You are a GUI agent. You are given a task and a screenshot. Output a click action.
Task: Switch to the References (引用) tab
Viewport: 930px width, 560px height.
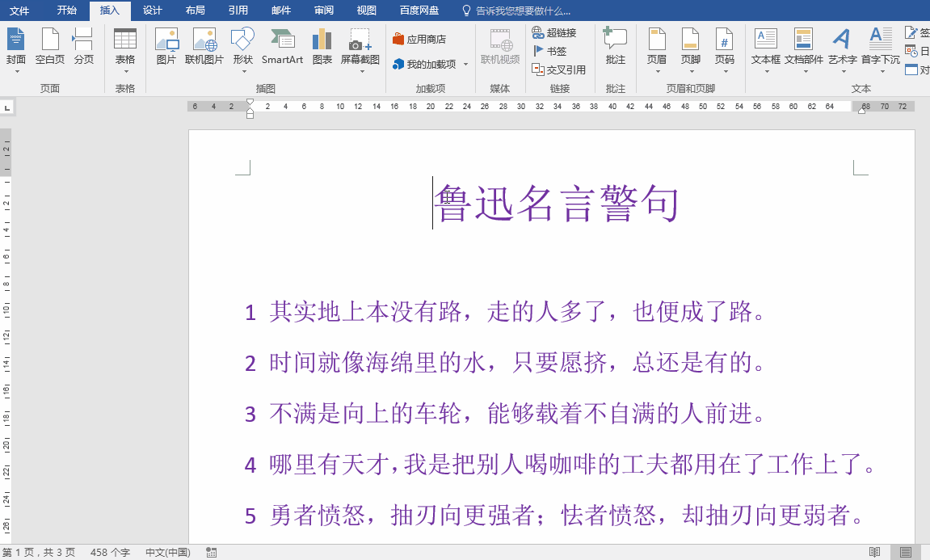tap(238, 11)
